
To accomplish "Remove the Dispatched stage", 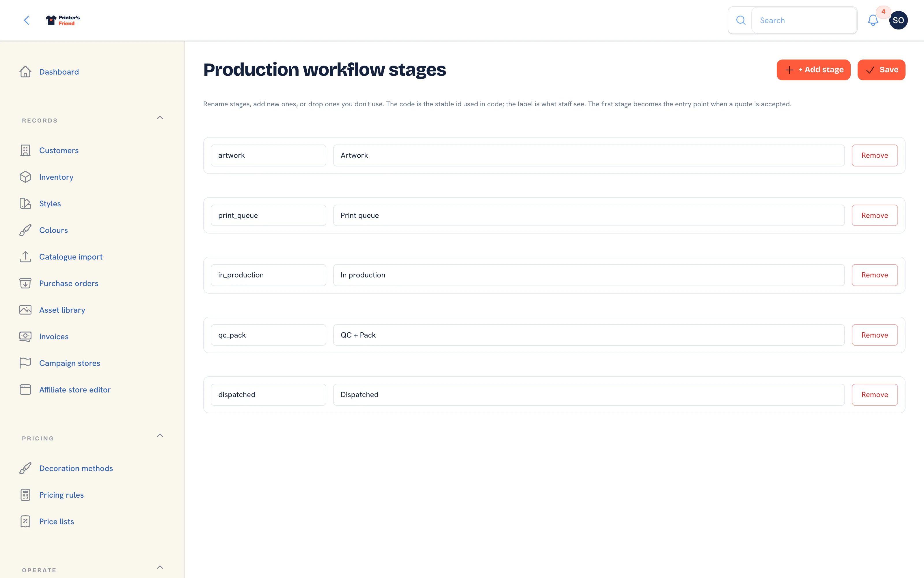I will point(874,395).
